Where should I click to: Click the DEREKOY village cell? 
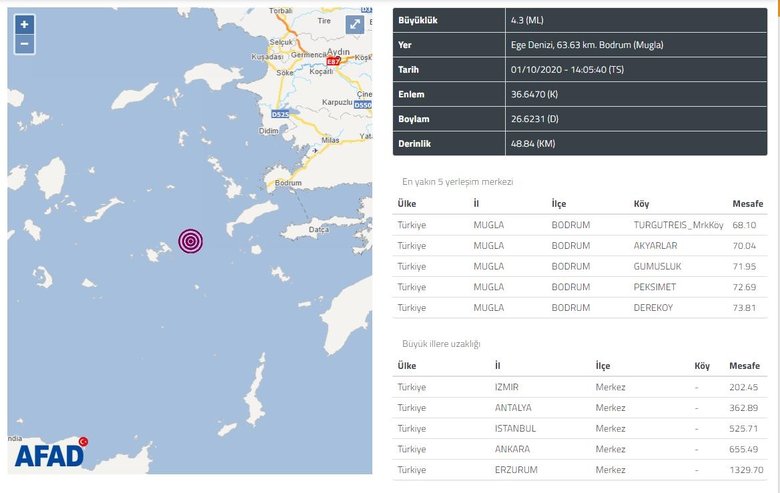(653, 308)
